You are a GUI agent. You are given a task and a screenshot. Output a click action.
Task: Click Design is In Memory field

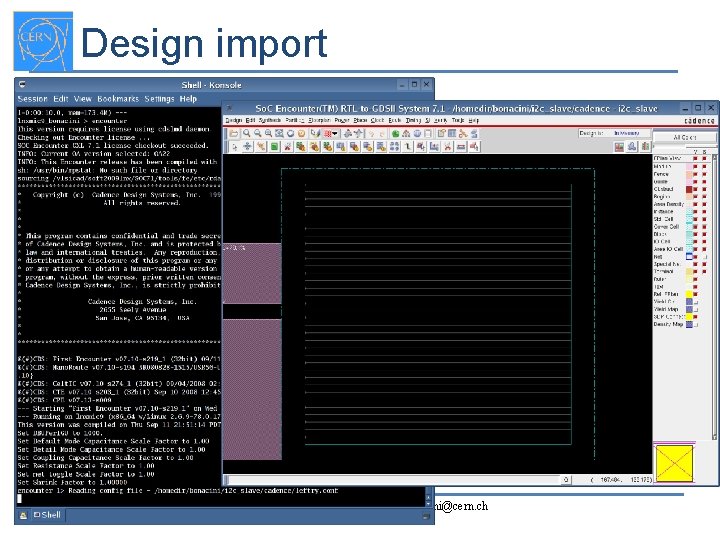615,133
